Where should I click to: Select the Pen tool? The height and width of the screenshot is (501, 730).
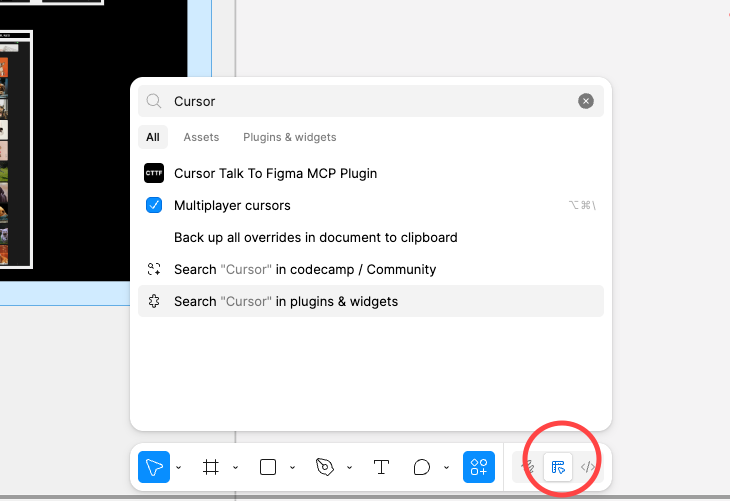[x=324, y=467]
